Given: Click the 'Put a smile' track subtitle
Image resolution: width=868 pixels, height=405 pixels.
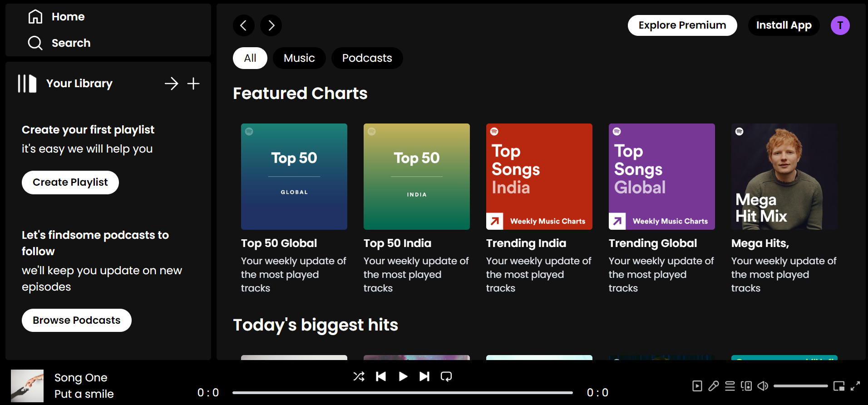Looking at the screenshot, I should (84, 394).
